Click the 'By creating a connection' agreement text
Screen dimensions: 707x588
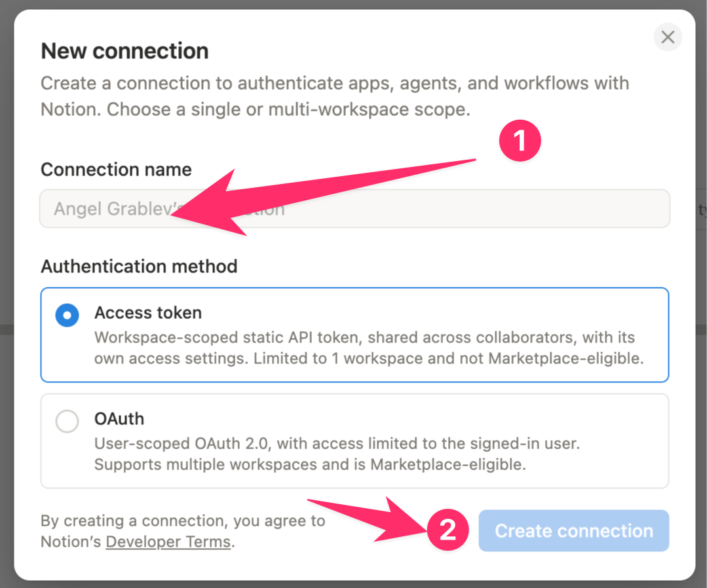pyautogui.click(x=183, y=531)
